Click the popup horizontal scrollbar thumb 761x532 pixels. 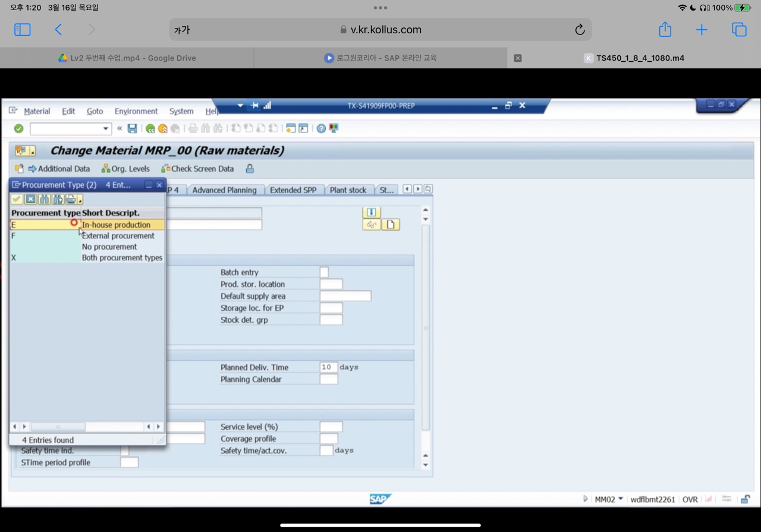(58, 427)
